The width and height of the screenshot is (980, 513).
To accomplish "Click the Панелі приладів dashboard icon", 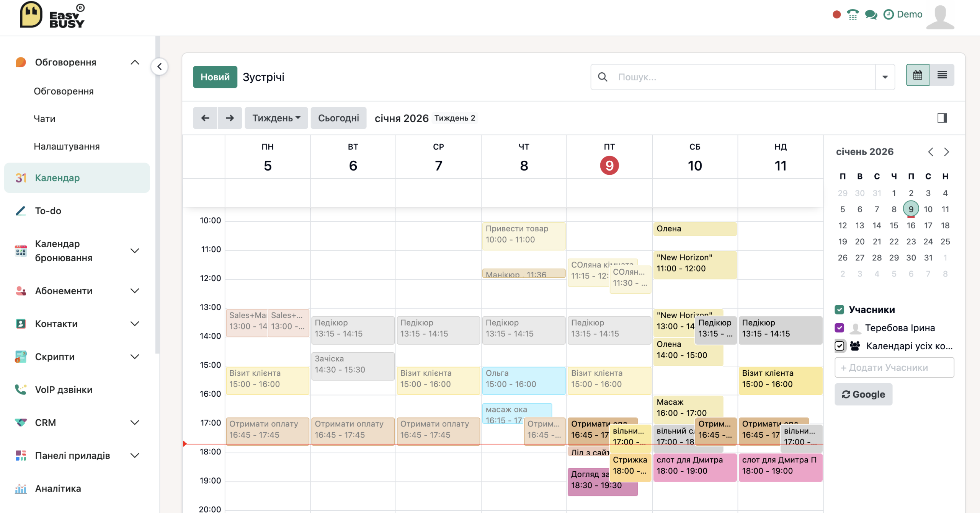I will 21,456.
